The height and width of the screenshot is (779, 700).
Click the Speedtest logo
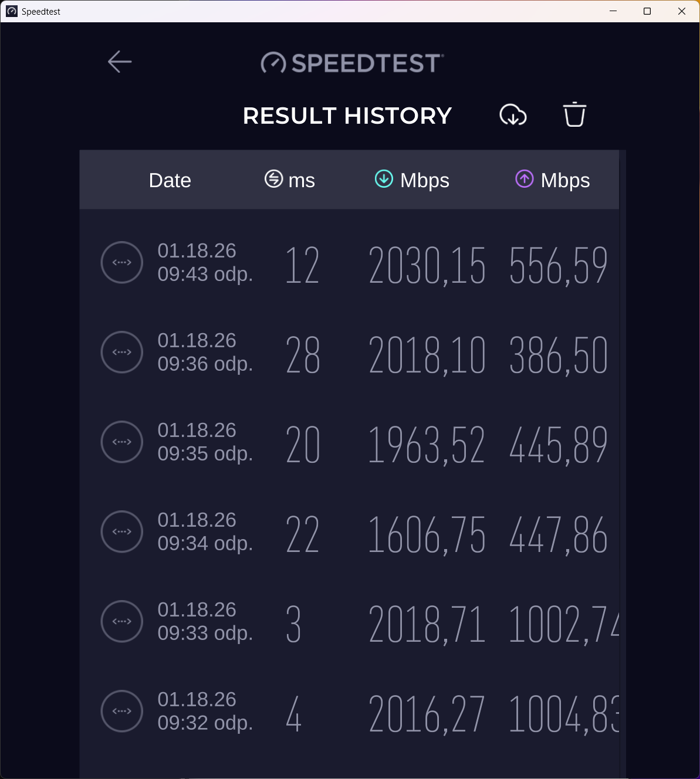coord(352,63)
